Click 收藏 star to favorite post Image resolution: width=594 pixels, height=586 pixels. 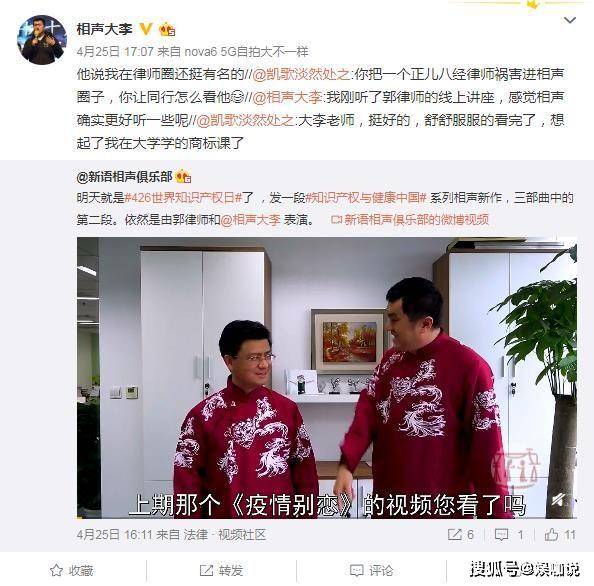point(72,570)
